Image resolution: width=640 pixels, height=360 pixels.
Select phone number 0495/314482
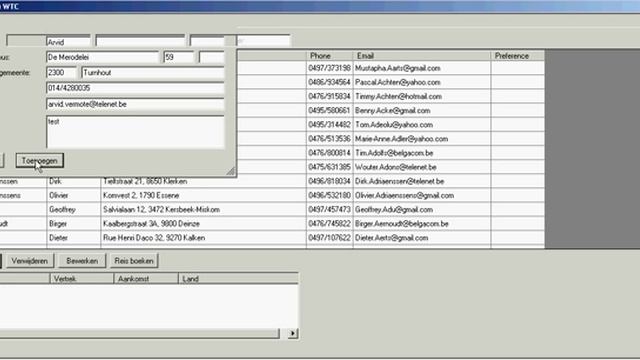pos(329,125)
